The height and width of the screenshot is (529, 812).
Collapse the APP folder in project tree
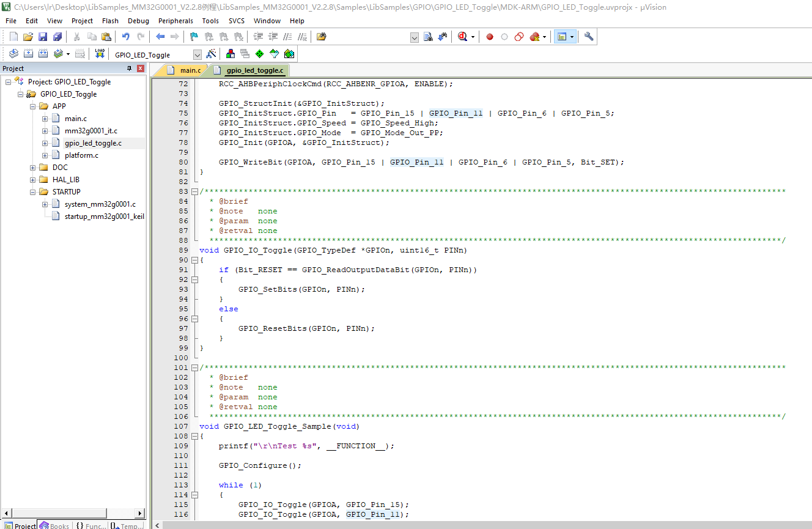tap(32, 106)
